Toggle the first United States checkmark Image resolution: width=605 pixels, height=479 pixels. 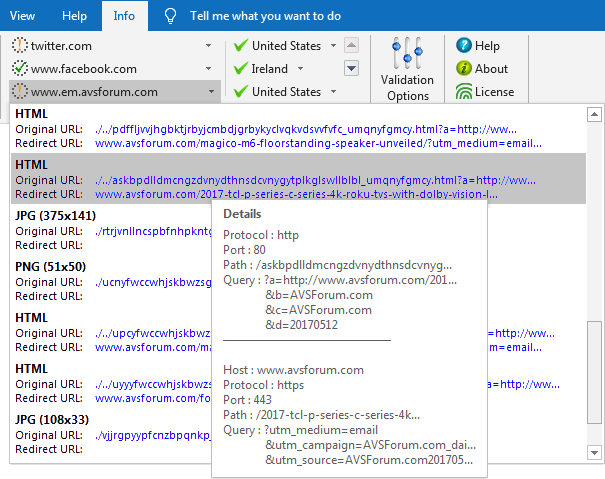point(239,46)
